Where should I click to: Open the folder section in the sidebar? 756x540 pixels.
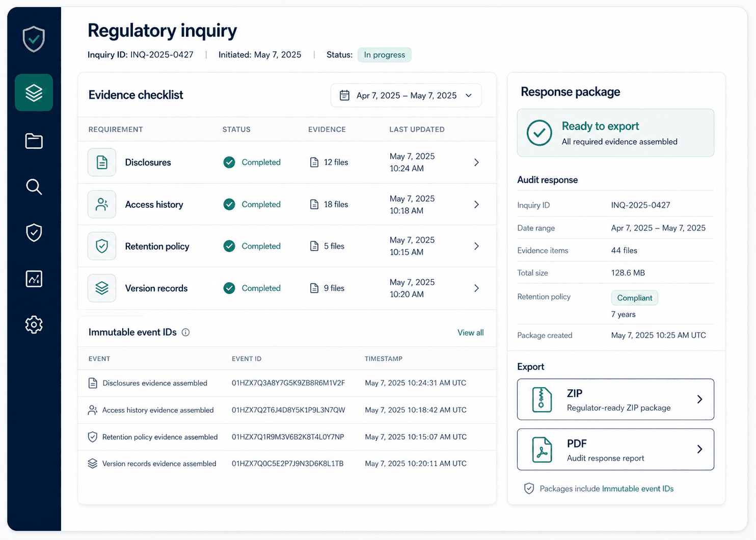[34, 141]
